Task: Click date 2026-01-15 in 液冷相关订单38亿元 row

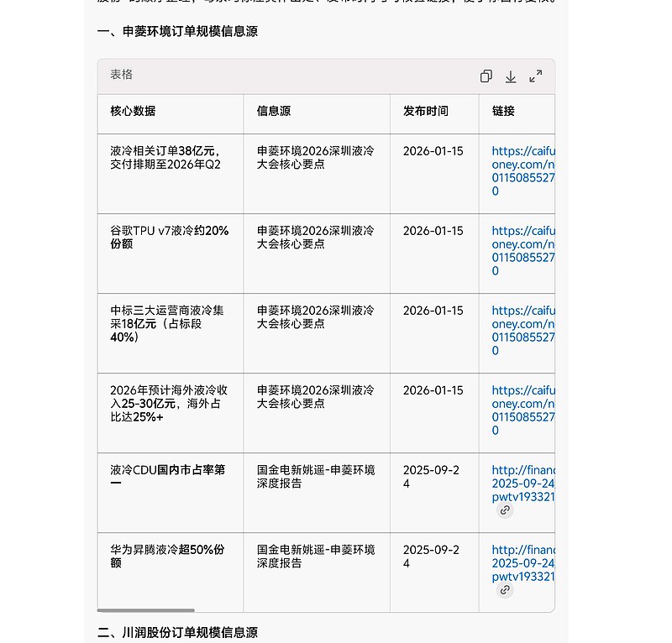Action: [433, 151]
